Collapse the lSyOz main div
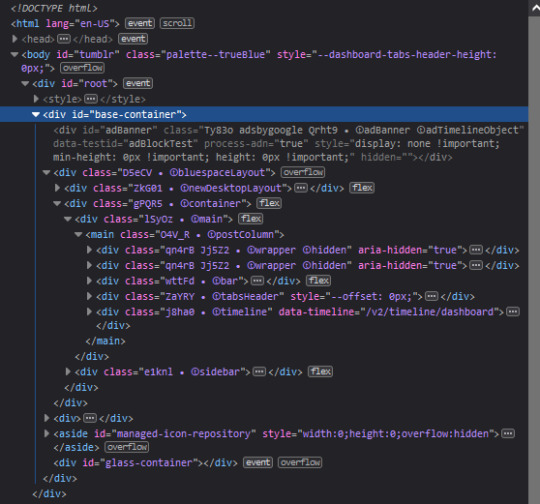The height and width of the screenshot is (504, 540). pyautogui.click(x=68, y=219)
